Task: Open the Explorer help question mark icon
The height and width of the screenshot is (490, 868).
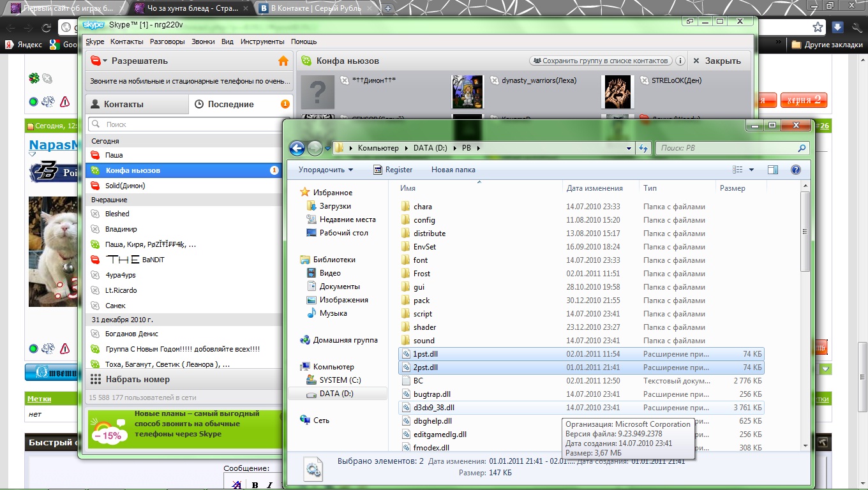Action: pos(795,170)
